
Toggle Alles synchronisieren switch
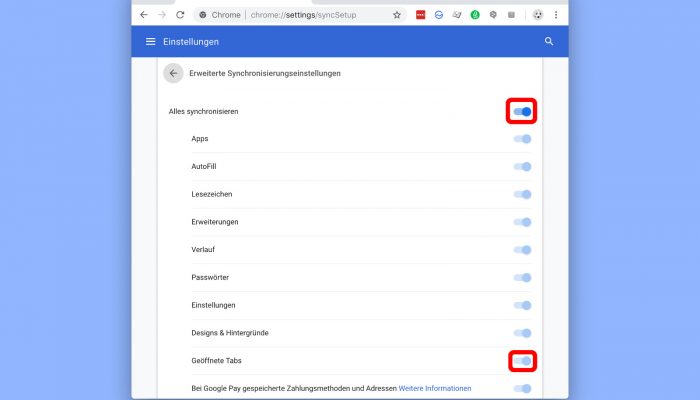point(522,112)
